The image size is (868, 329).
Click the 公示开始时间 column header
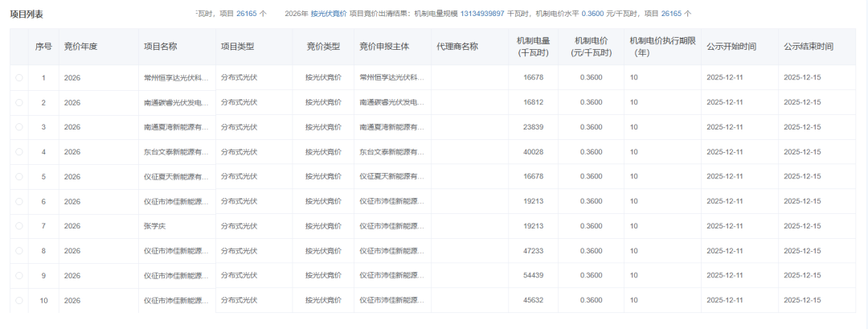coord(731,47)
